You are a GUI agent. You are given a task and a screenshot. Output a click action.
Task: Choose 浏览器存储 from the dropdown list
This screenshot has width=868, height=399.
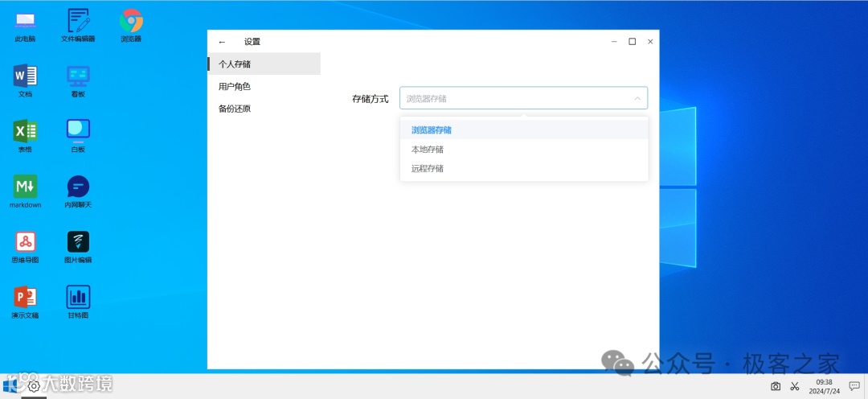click(524, 130)
